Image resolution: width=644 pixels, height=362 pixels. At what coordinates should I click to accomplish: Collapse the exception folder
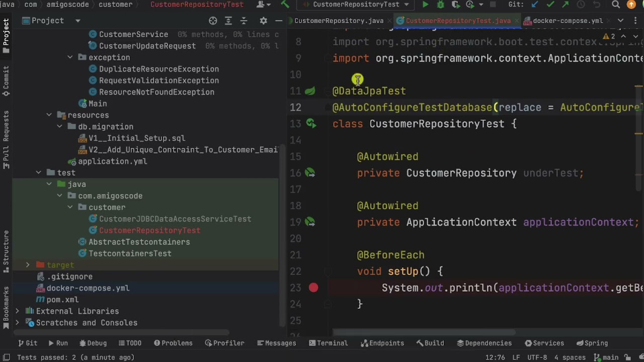[x=70, y=57]
